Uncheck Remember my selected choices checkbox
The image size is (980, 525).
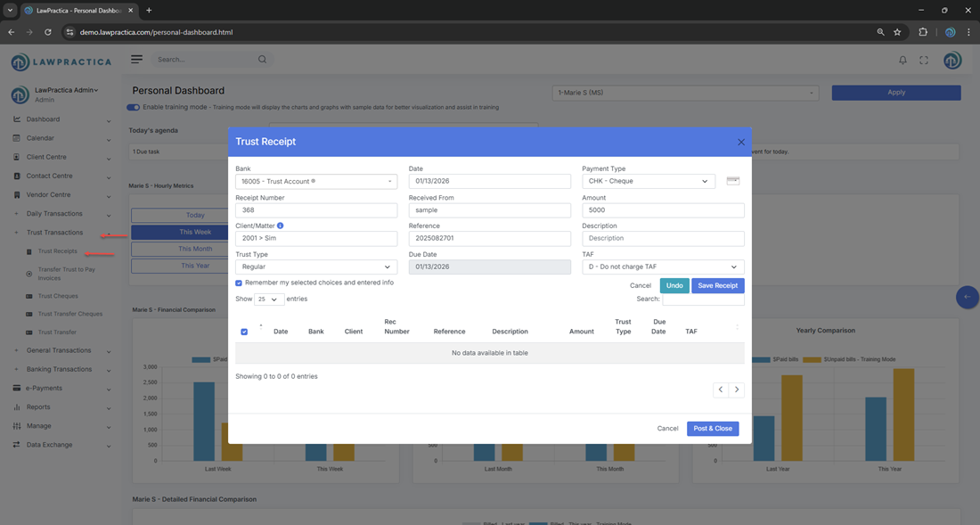click(239, 283)
